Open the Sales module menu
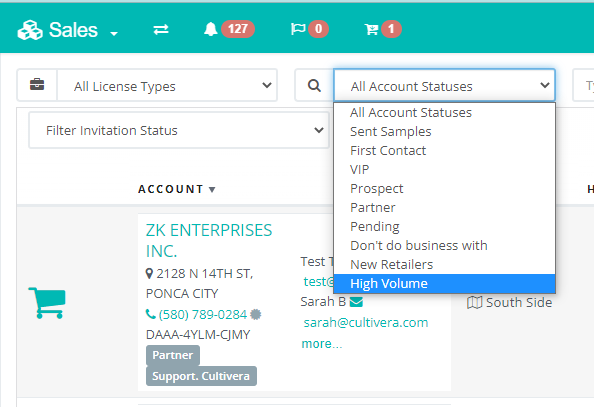This screenshot has width=594, height=407. tap(68, 30)
